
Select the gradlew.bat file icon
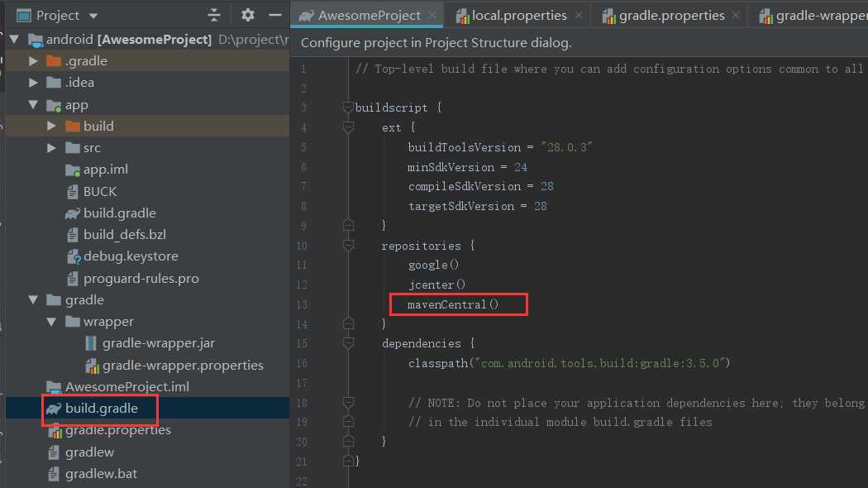[54, 474]
